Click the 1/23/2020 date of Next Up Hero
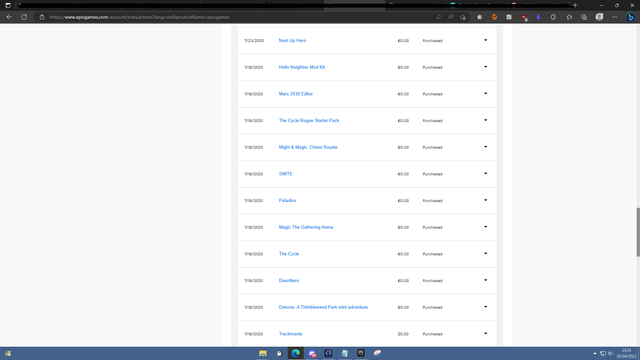This screenshot has height=360, width=640. pos(254,41)
